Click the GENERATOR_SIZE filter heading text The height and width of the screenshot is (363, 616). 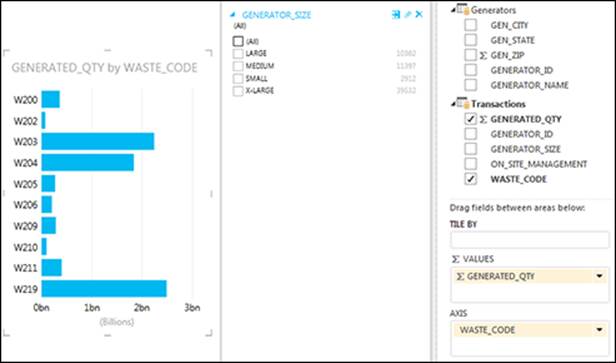pos(277,15)
